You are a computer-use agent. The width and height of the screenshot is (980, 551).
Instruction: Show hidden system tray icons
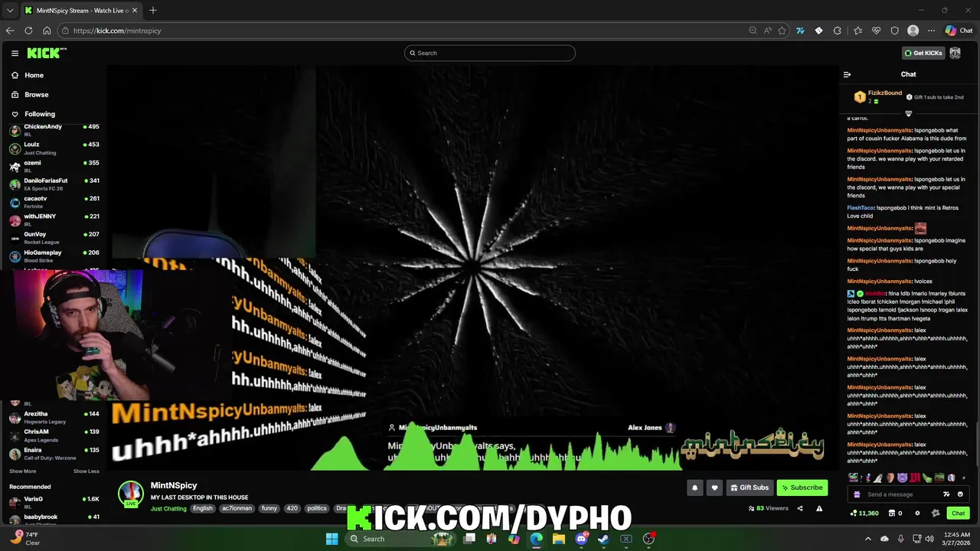pyautogui.click(x=868, y=539)
